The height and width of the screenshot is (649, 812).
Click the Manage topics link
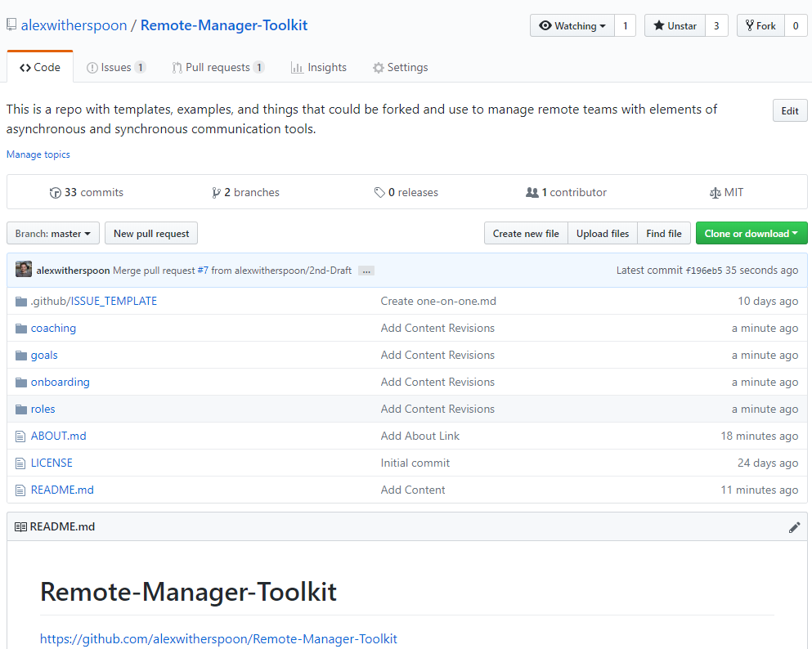[38, 154]
